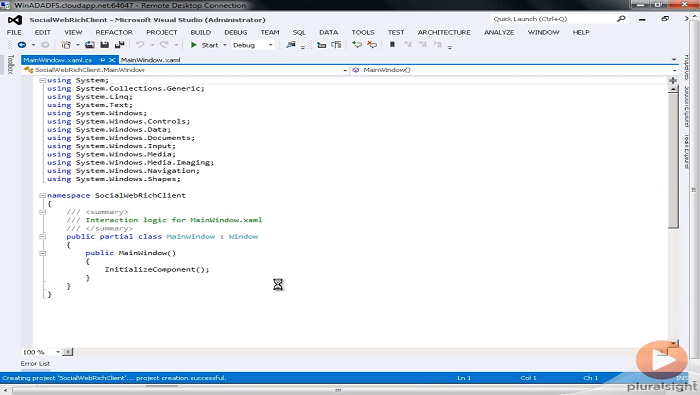This screenshot has height=395, width=700.
Task: Click the Undo arrow icon
Action: click(x=140, y=45)
